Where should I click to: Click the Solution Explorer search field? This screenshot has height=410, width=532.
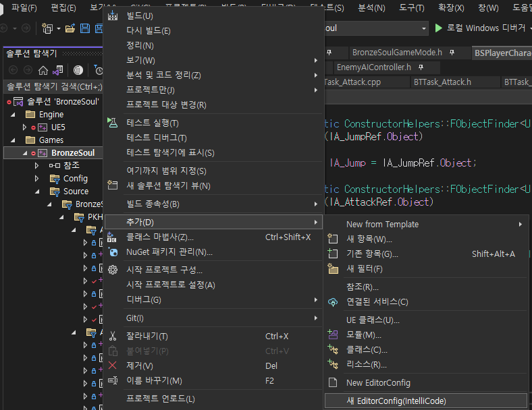click(x=54, y=87)
